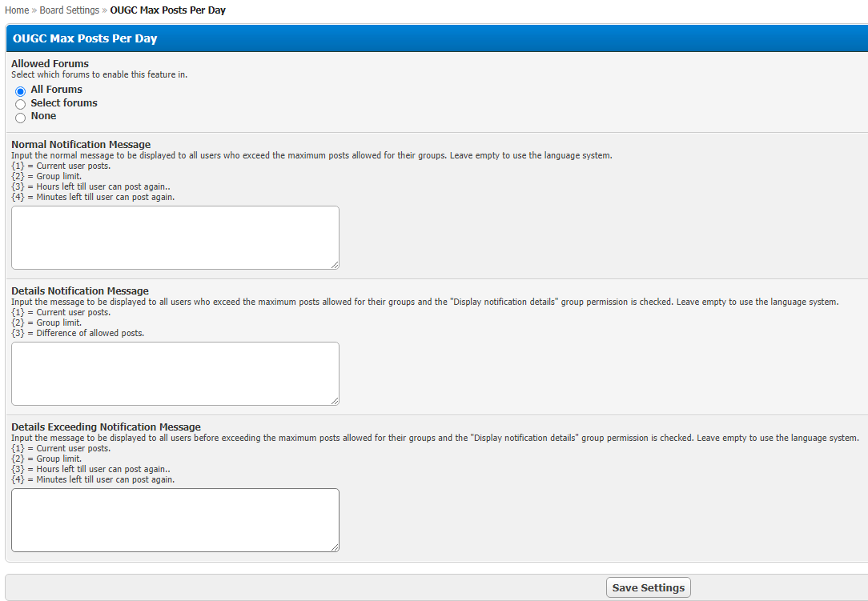
Task: Click the Allowed Forums heading
Action: 50,63
